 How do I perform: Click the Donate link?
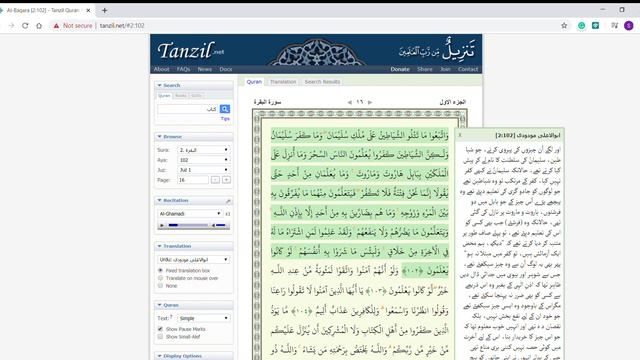point(400,69)
